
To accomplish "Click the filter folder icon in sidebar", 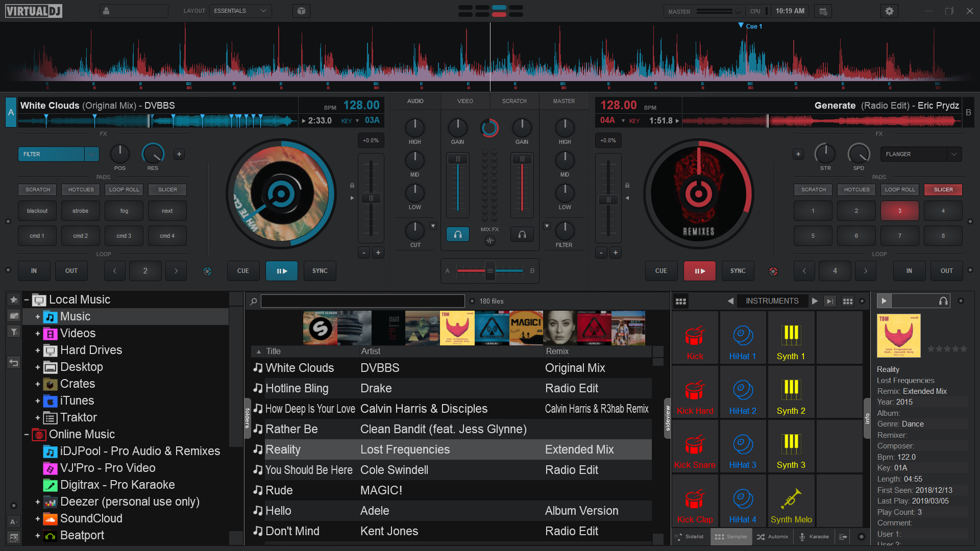I will click(x=14, y=332).
